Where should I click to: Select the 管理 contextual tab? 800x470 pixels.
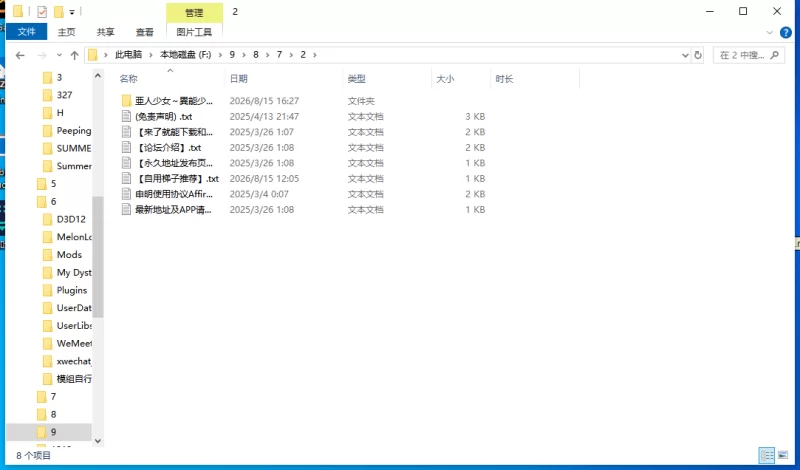[x=194, y=13]
